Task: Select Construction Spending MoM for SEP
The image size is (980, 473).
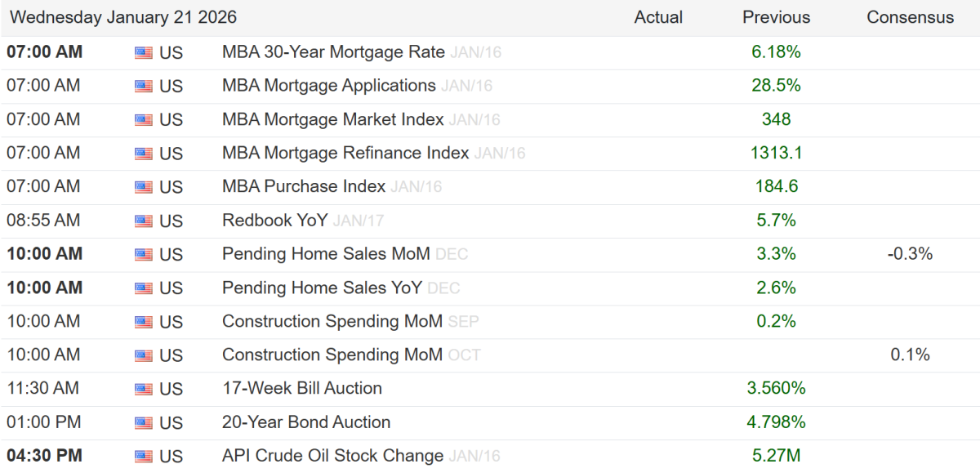Action: tap(332, 321)
